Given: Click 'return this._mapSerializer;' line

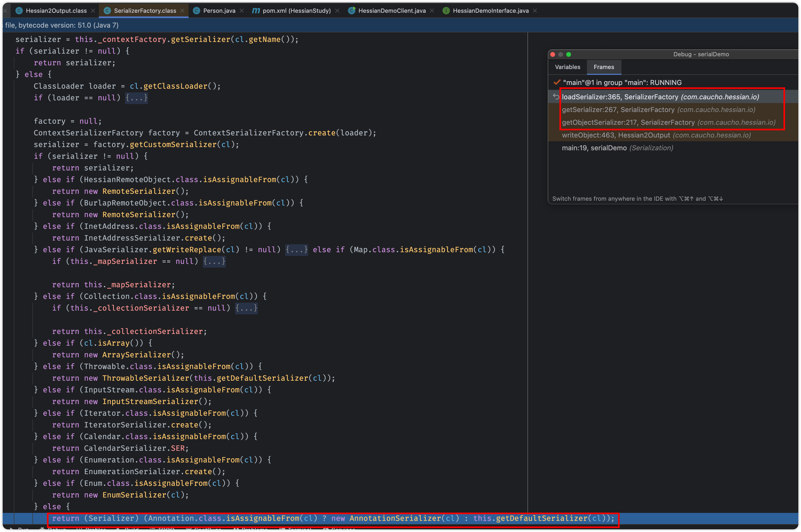Looking at the screenshot, I should tap(113, 285).
